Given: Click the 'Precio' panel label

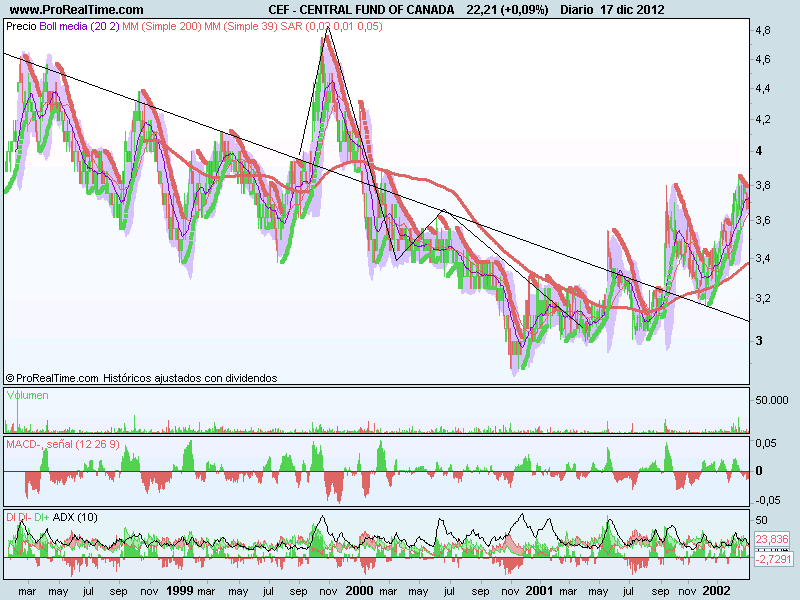Looking at the screenshot, I should coord(21,26).
